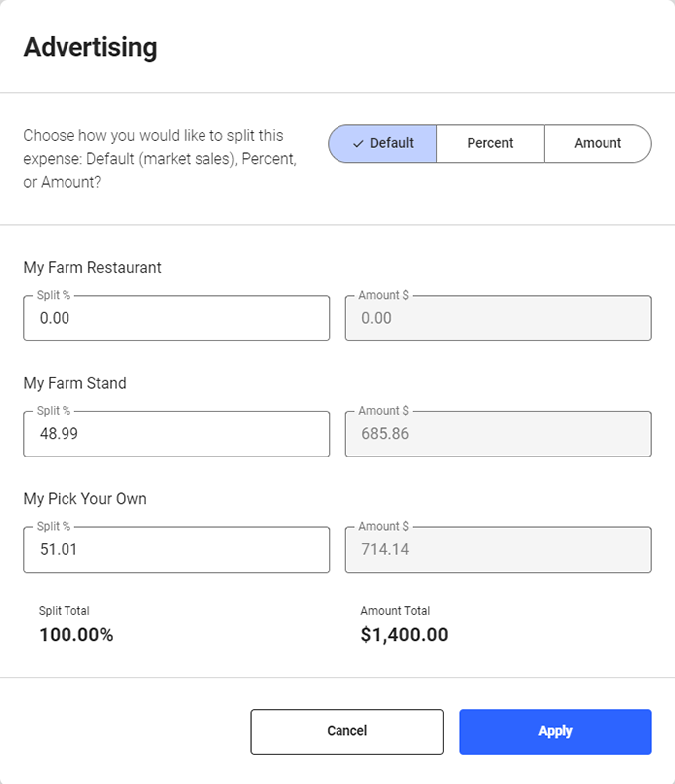Switch split method to Amount
The height and width of the screenshot is (784, 675).
coord(598,143)
